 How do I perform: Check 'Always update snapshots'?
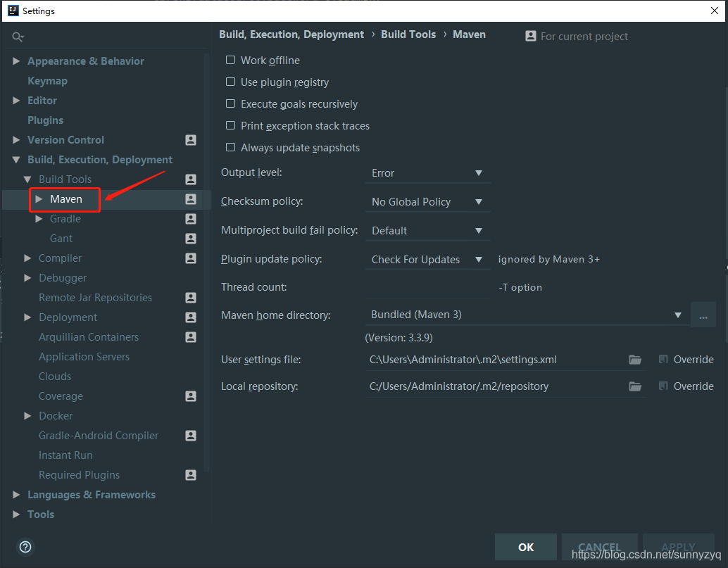[230, 147]
